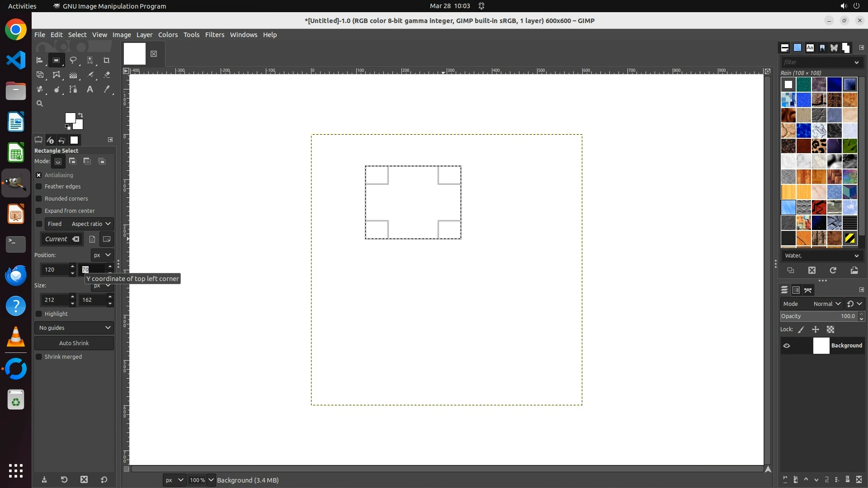Select the Text tool

[90, 89]
